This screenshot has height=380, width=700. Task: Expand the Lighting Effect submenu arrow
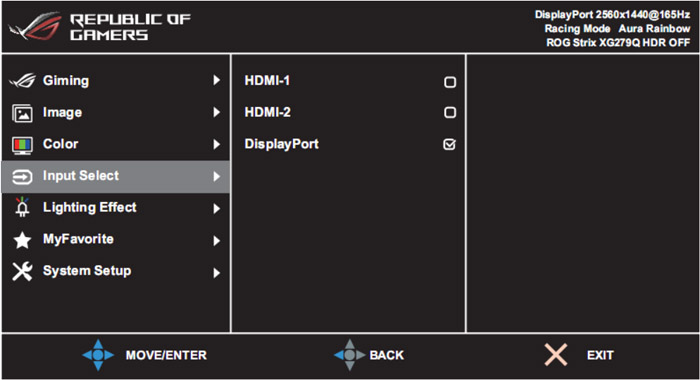tap(217, 209)
